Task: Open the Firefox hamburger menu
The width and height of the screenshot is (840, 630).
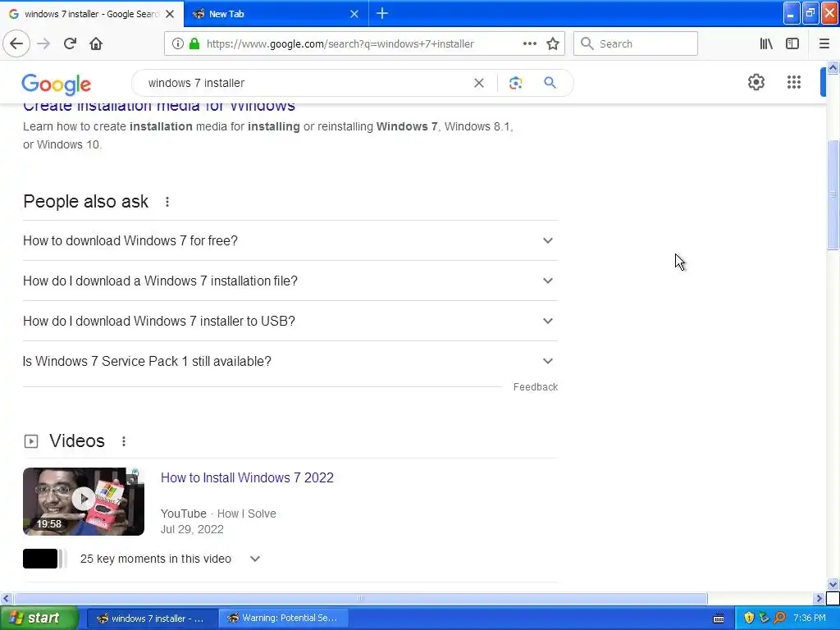Action: point(824,43)
